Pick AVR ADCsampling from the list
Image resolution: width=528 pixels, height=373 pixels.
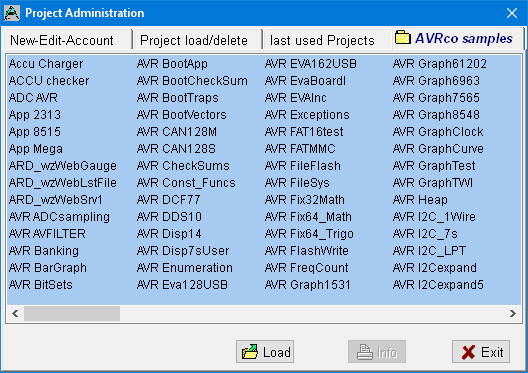(x=59, y=217)
